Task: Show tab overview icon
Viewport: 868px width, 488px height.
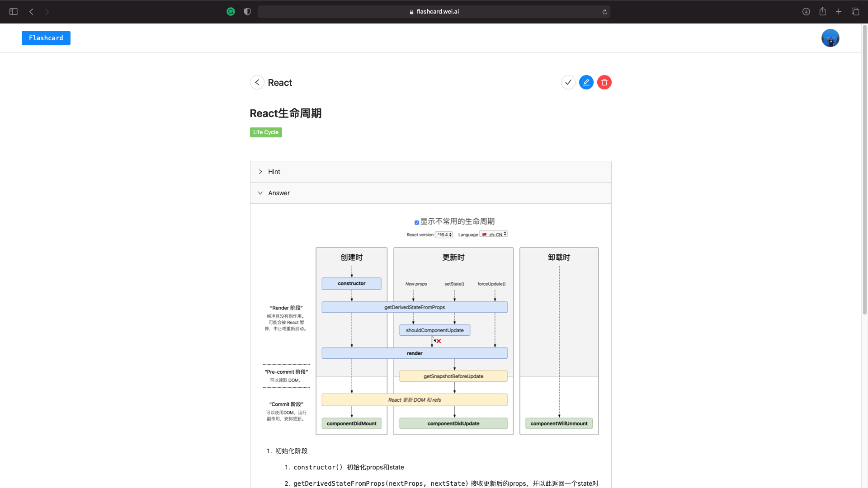Action: [x=855, y=12]
